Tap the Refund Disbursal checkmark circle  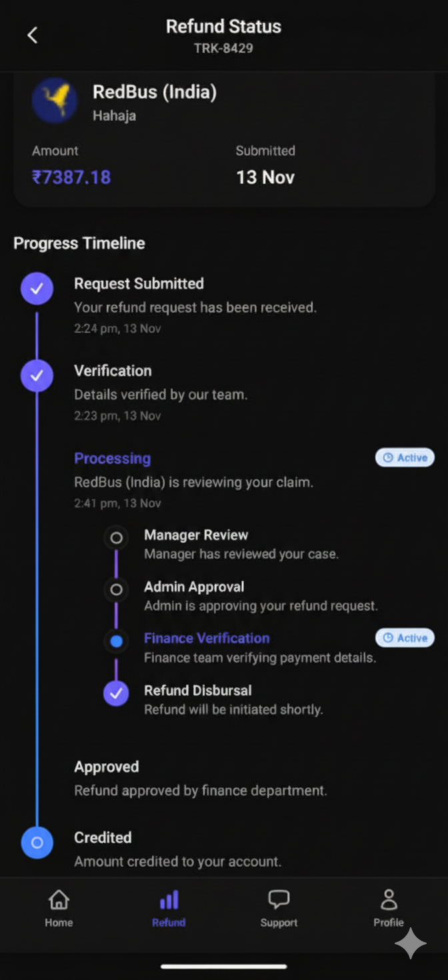(116, 693)
